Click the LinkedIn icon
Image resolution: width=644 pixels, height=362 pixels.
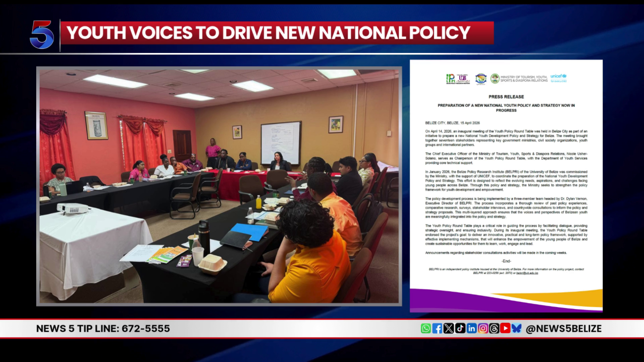(471, 328)
